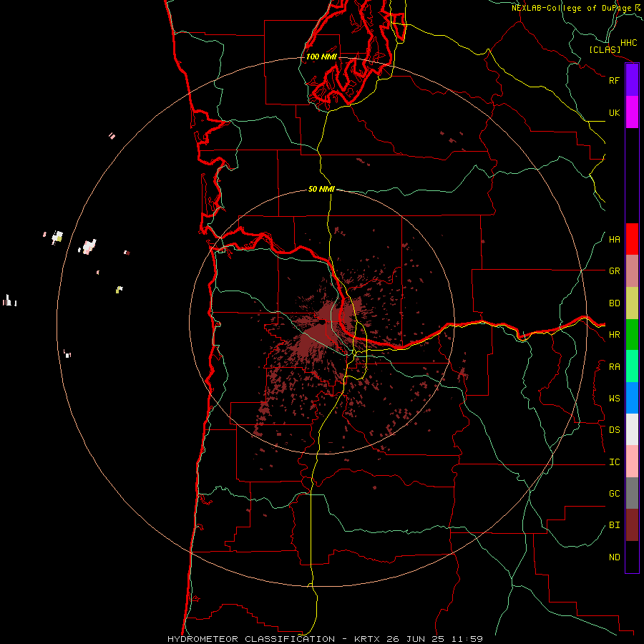This screenshot has width=644, height=644.
Task: Click the RA legend label
Action: pyautogui.click(x=615, y=367)
